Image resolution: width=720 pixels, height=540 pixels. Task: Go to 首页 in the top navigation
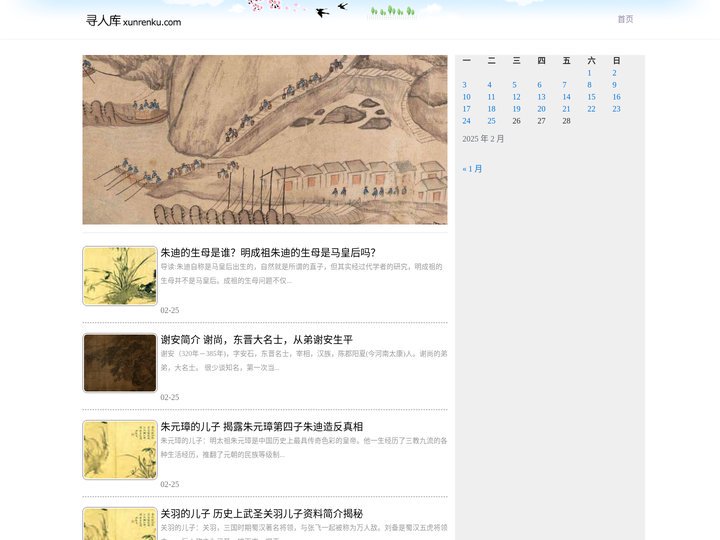pyautogui.click(x=625, y=19)
